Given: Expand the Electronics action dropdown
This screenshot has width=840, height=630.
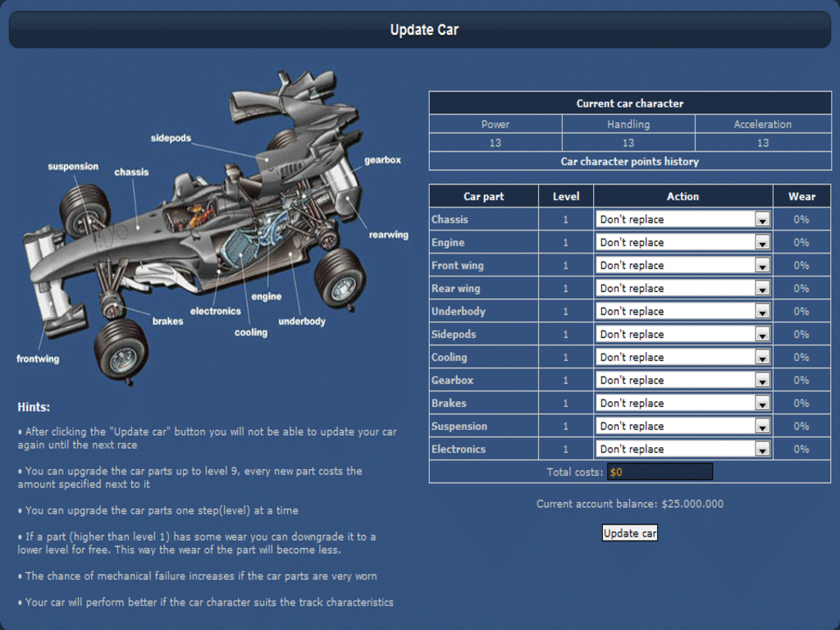Looking at the screenshot, I should click(x=682, y=449).
